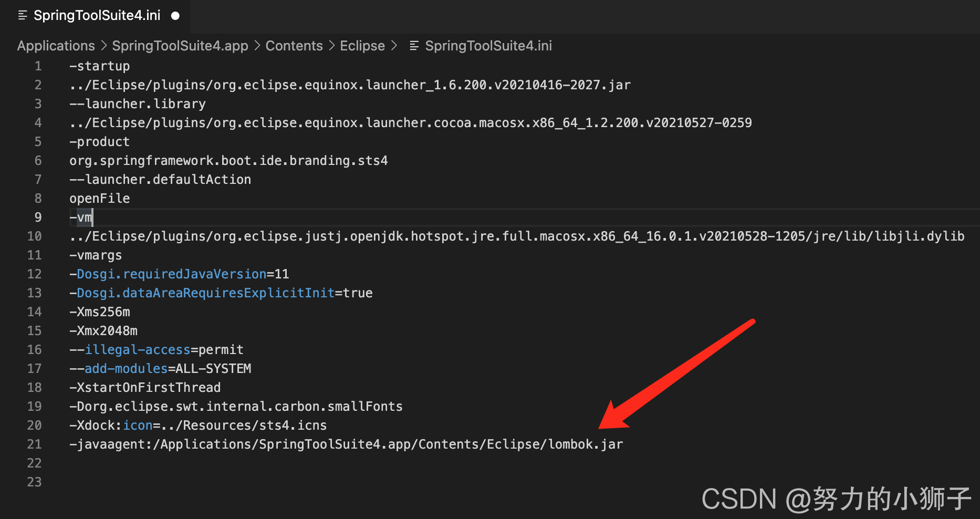The image size is (980, 519).
Task: Click the chevron after Eclipse in breadcrumb
Action: (x=394, y=46)
